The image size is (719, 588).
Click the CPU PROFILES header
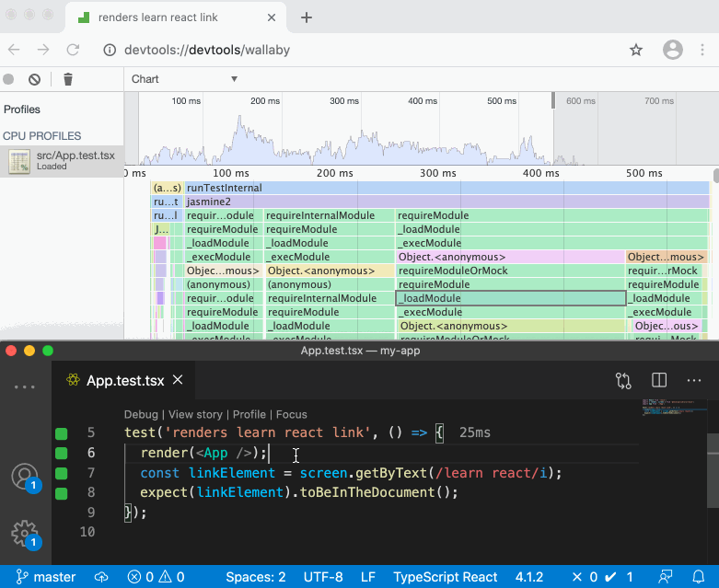(x=41, y=136)
